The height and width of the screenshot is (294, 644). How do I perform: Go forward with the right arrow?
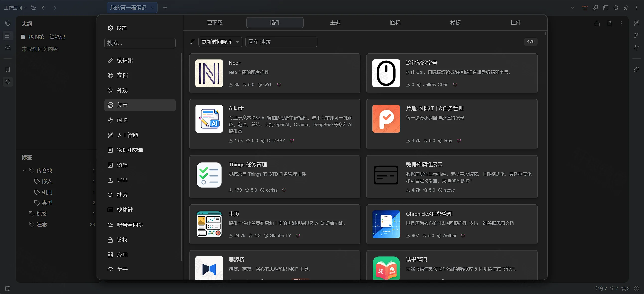tap(54, 8)
